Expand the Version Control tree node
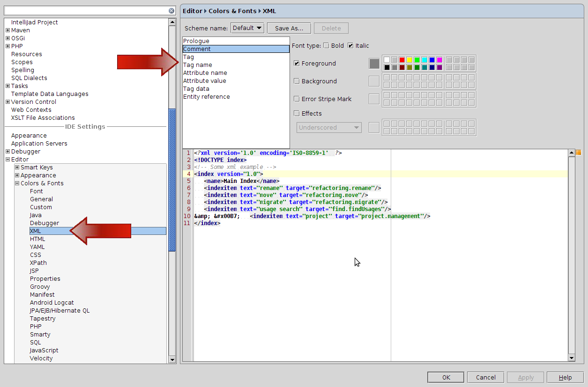The image size is (588, 387). [x=7, y=102]
